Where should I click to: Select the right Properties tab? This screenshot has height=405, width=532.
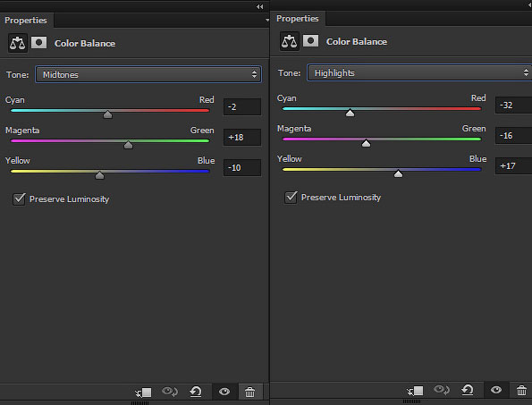coord(298,19)
